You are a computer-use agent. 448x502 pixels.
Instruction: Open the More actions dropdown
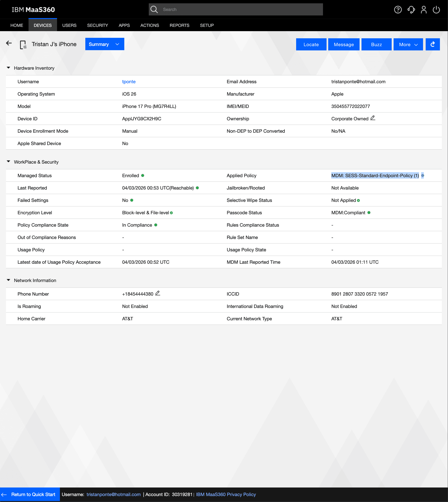click(408, 44)
